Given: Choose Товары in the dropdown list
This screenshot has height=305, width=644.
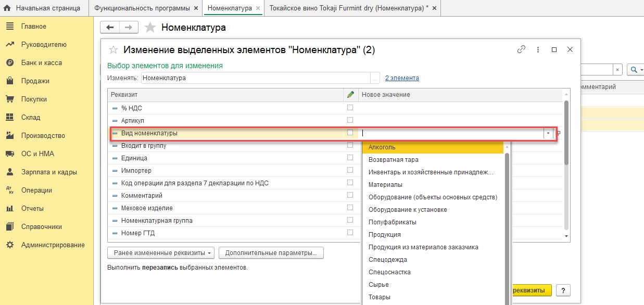Looking at the screenshot, I should [x=433, y=297].
